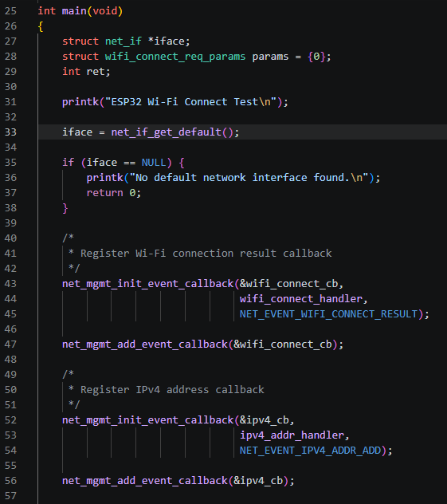Click 'iface' assignment target on line 33
The image size is (447, 504).
pyautogui.click(x=77, y=132)
